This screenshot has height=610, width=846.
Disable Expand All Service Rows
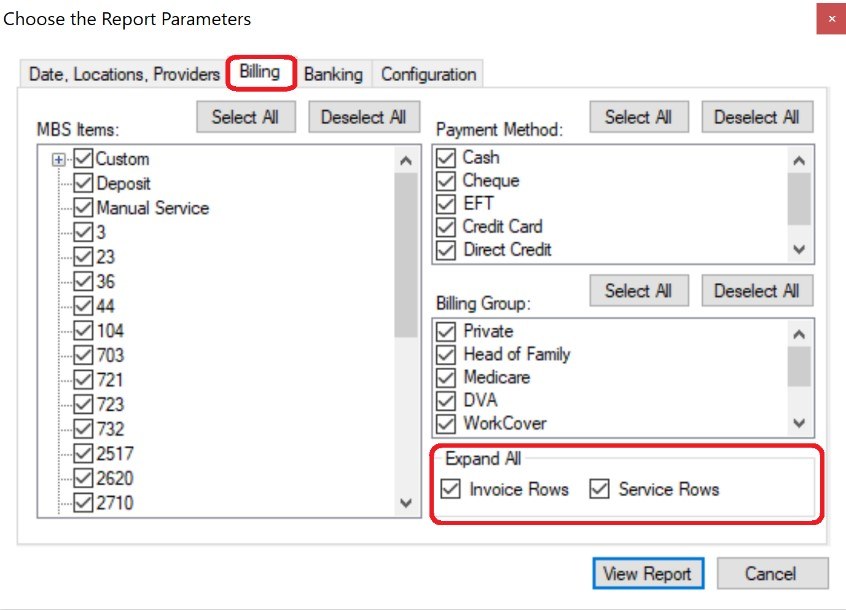[x=599, y=489]
